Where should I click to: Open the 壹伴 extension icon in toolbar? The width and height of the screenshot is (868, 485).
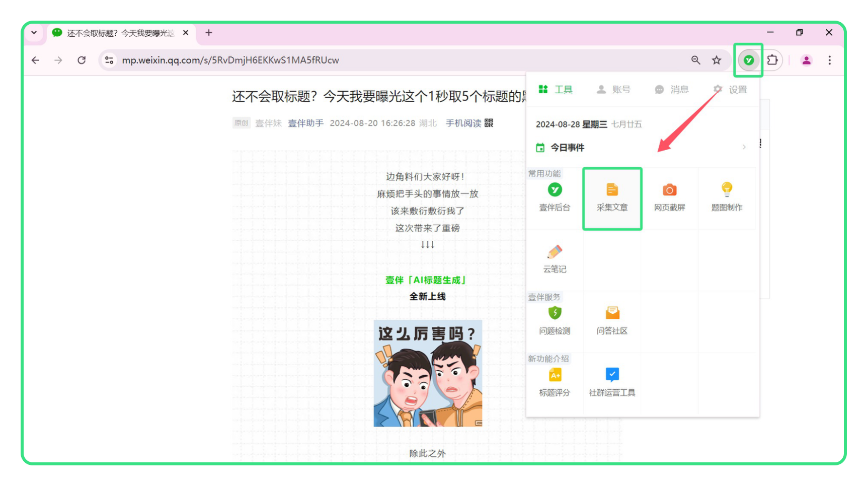pyautogui.click(x=749, y=60)
